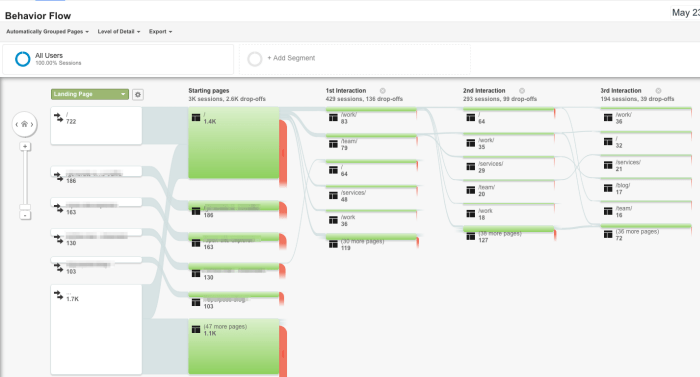The width and height of the screenshot is (700, 377).
Task: Click the landing page arrows icon for 103
Action: (x=58, y=267)
